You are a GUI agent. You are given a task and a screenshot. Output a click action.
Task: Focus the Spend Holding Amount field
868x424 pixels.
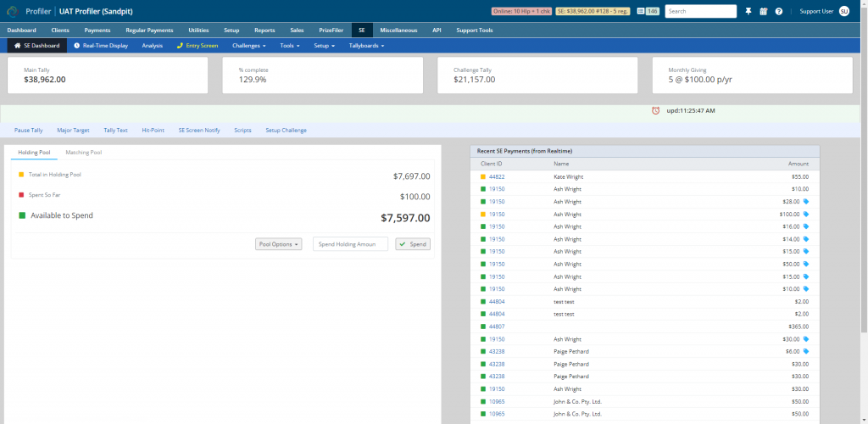(x=350, y=244)
